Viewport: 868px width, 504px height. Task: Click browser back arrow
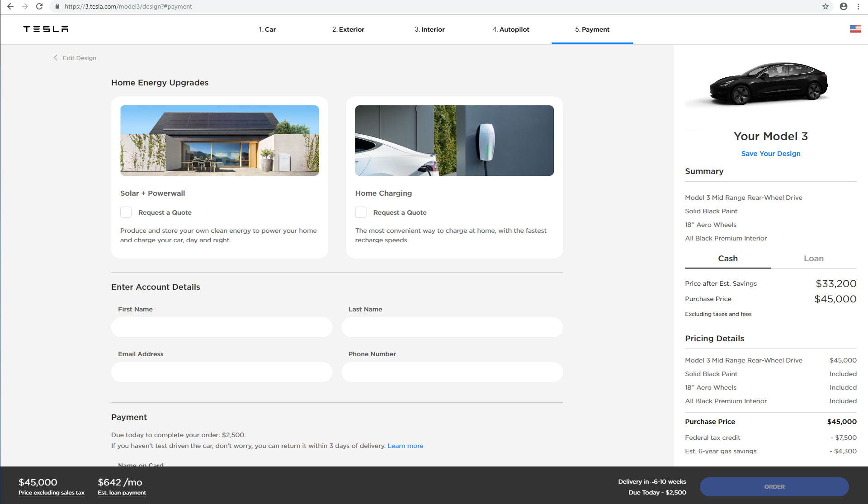click(10, 6)
